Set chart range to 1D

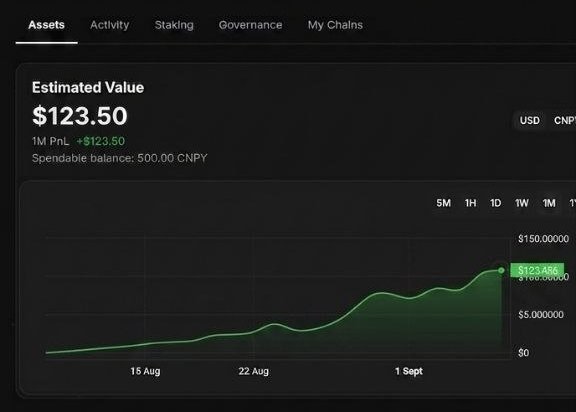point(496,203)
